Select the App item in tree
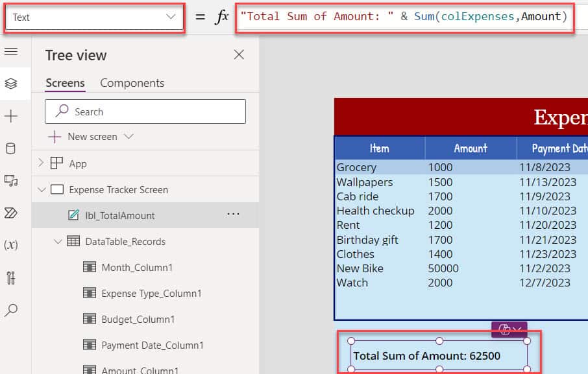Image resolution: width=588 pixels, height=374 pixels. (78, 163)
